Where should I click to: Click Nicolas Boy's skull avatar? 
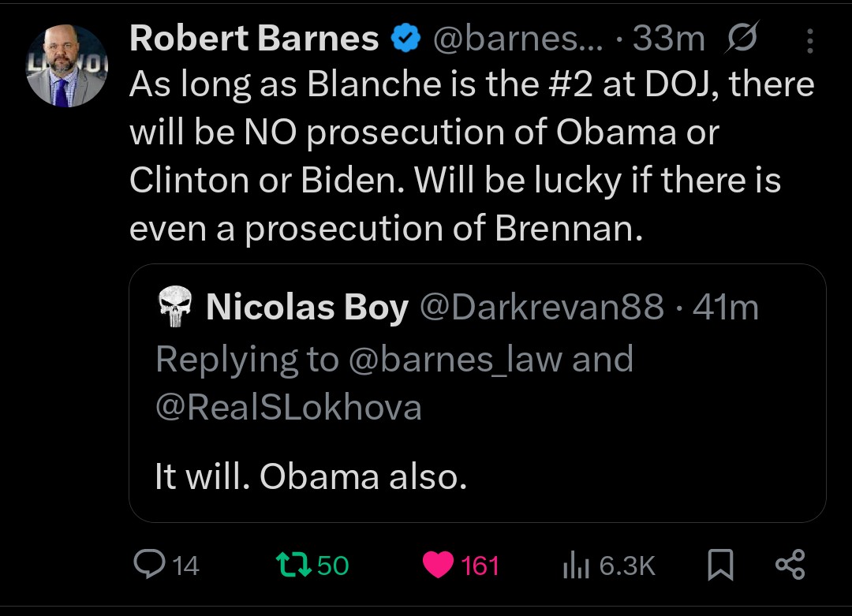(x=174, y=307)
